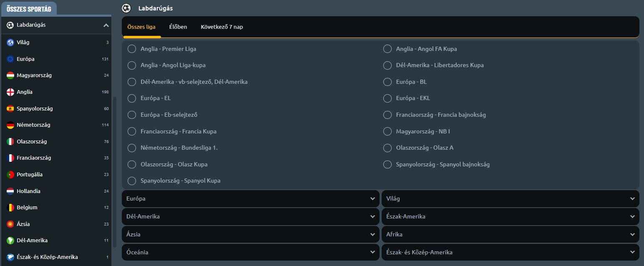This screenshot has width=644, height=266.
Task: Switch to the Élőben tab
Action: [178, 27]
